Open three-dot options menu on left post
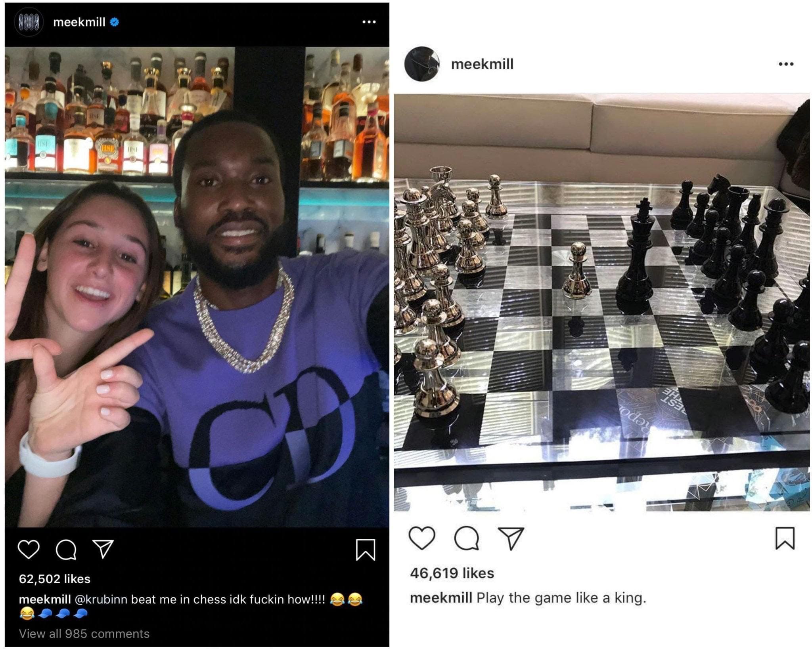Screen dimensions: 812x649 click(x=369, y=22)
